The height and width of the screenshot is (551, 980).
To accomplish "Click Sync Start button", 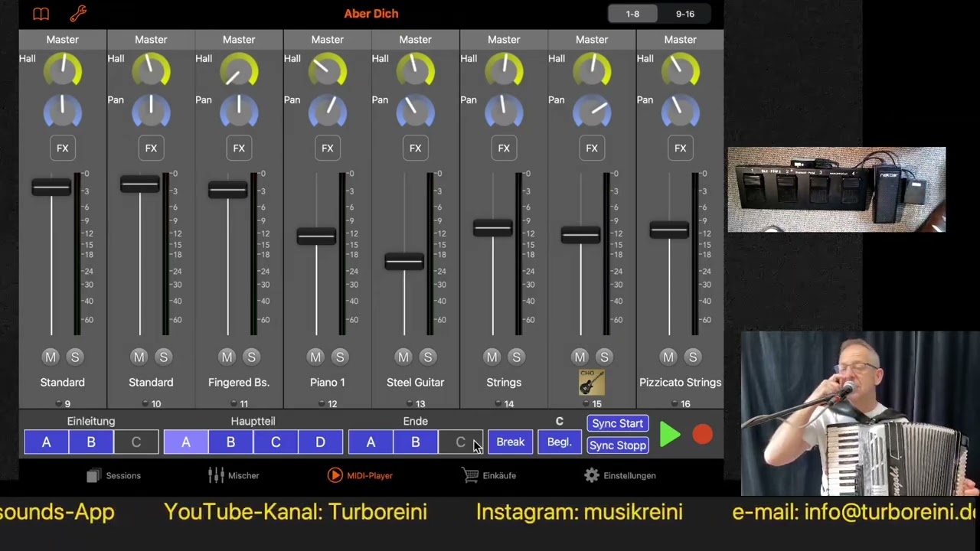I will coord(618,423).
